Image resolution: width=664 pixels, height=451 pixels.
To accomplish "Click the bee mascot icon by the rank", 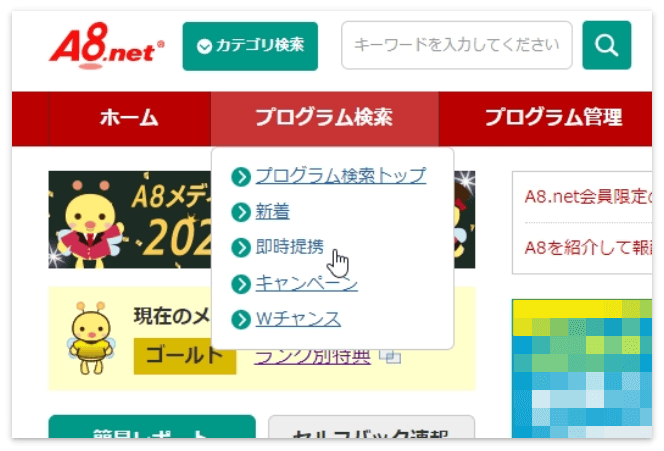I will [91, 338].
